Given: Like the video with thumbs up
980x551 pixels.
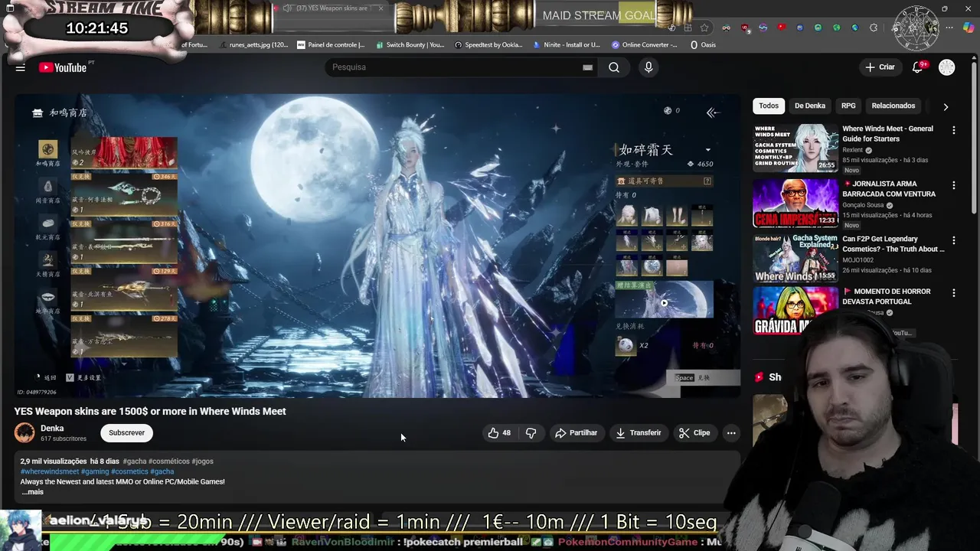Looking at the screenshot, I should [500, 433].
